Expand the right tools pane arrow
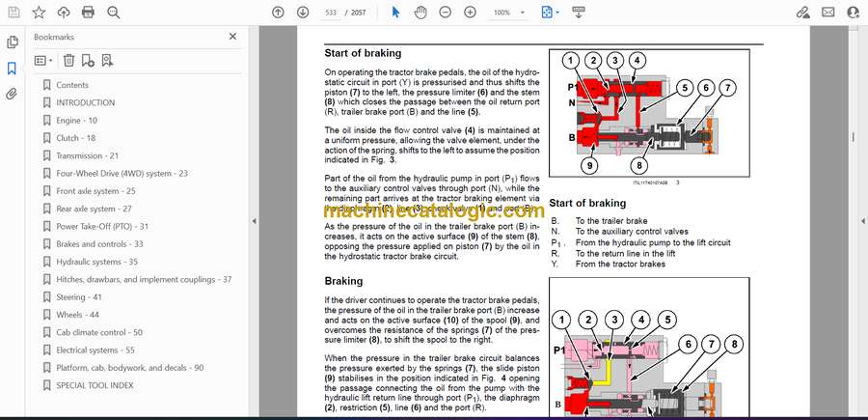 coord(862,221)
